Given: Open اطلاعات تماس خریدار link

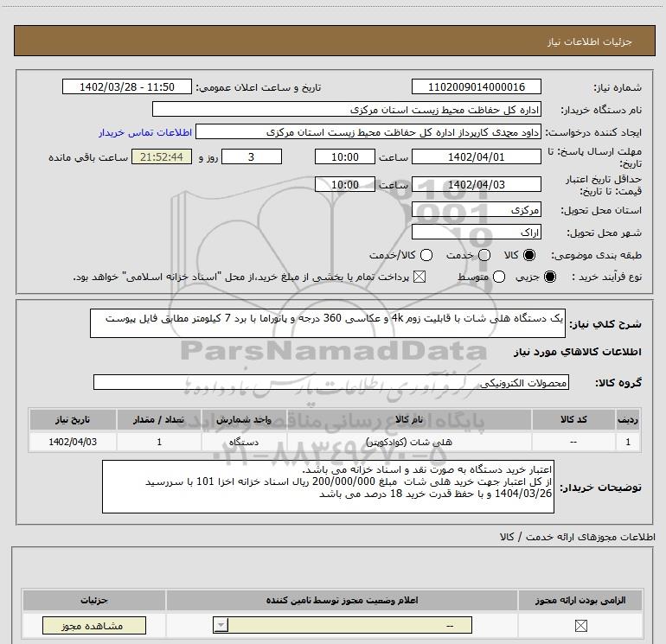Looking at the screenshot, I should click(145, 132).
